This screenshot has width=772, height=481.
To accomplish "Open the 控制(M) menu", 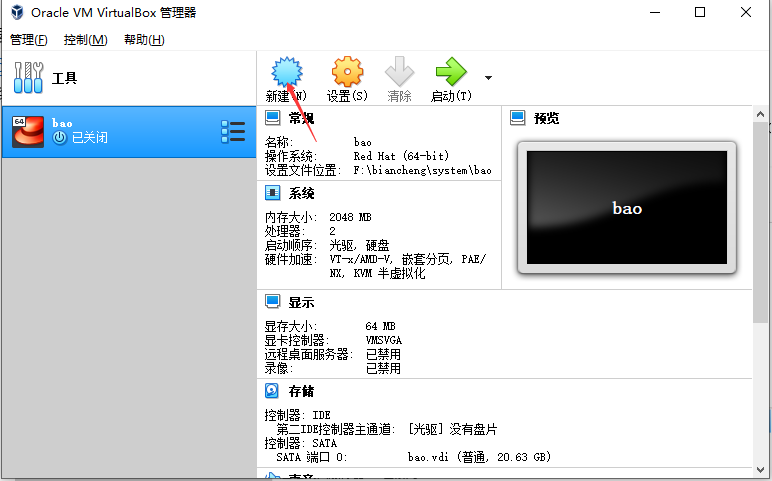I will pos(86,40).
